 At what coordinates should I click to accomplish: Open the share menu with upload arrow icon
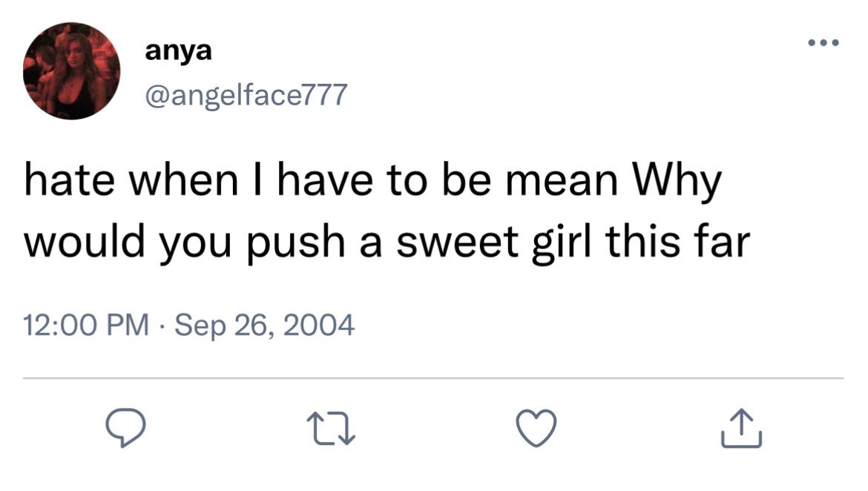741,428
